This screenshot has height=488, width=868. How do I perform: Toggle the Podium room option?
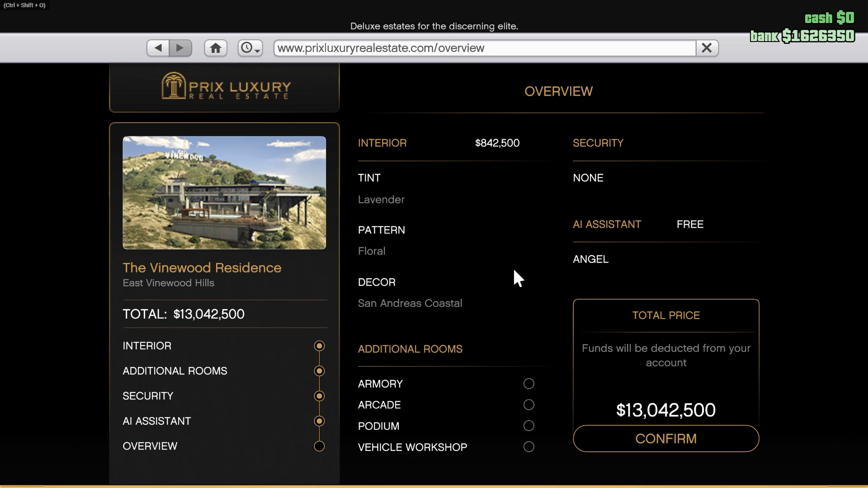click(x=528, y=426)
